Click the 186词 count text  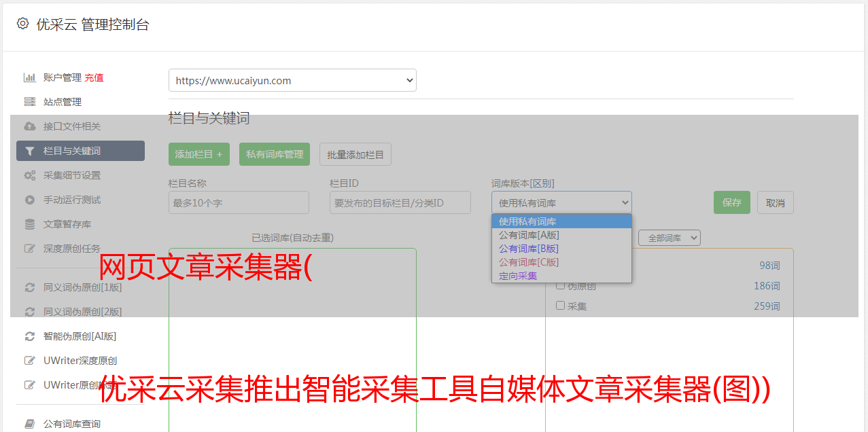[767, 286]
